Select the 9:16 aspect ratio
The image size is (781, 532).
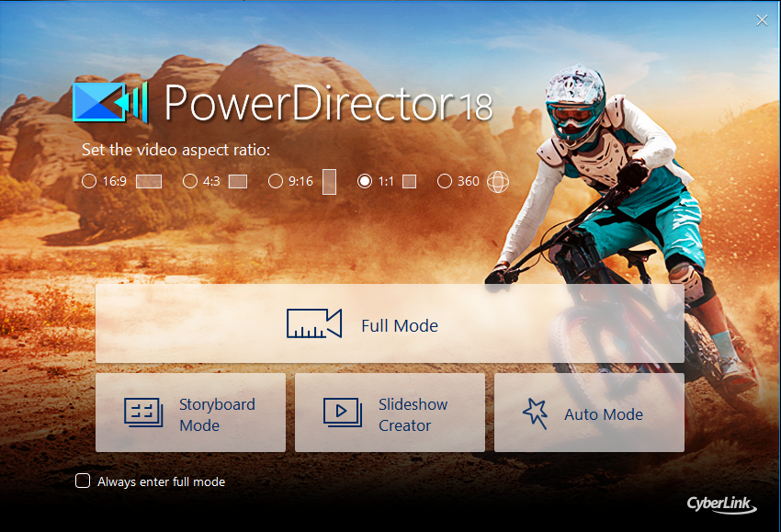(276, 181)
